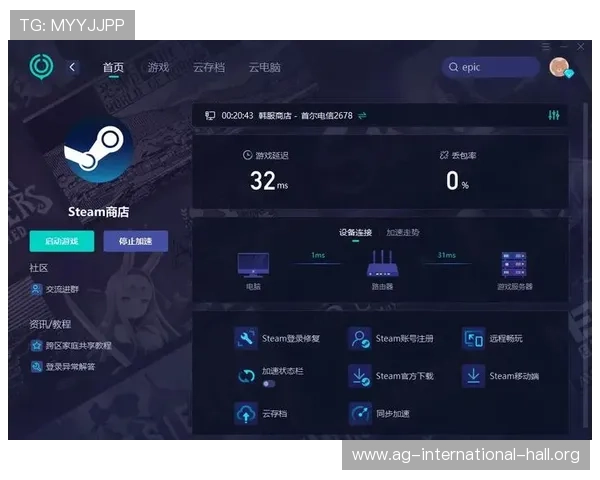Click the search magnifier icon
600x480 pixels.
(x=453, y=67)
